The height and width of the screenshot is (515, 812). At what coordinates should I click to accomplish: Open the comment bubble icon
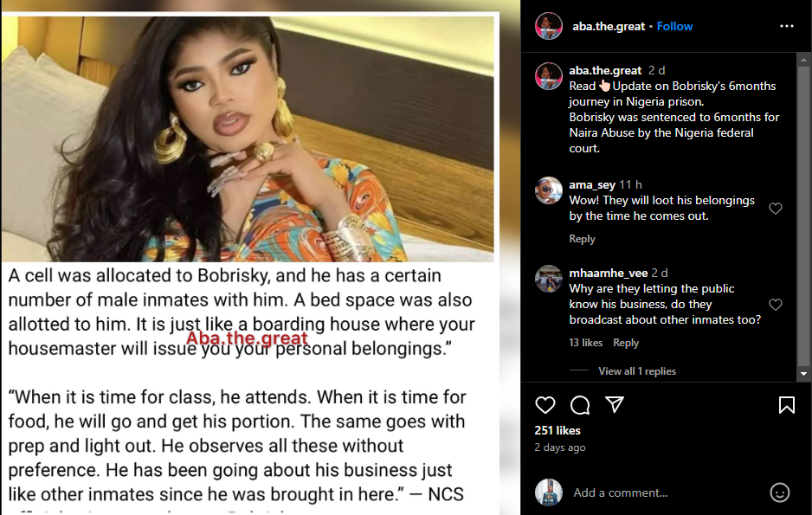tap(579, 405)
